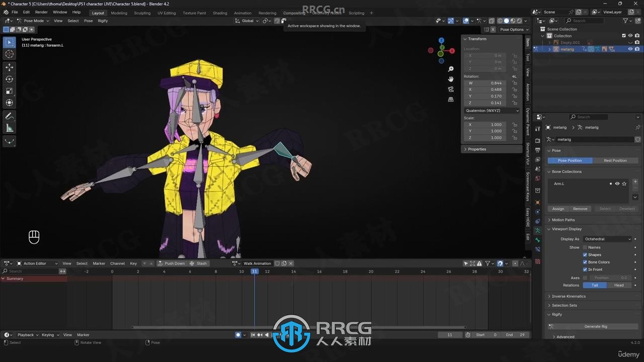
Task: Disable the In Front checkbox
Action: (x=585, y=269)
